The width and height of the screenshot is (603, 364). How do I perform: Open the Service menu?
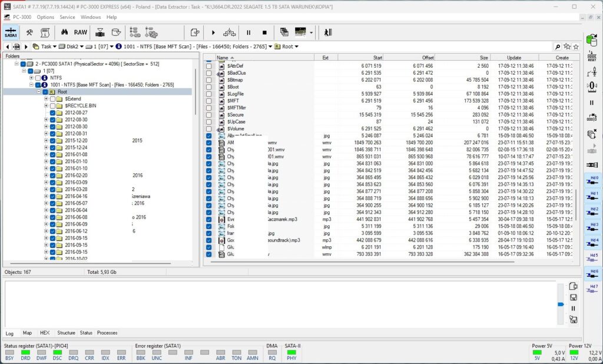click(x=67, y=17)
